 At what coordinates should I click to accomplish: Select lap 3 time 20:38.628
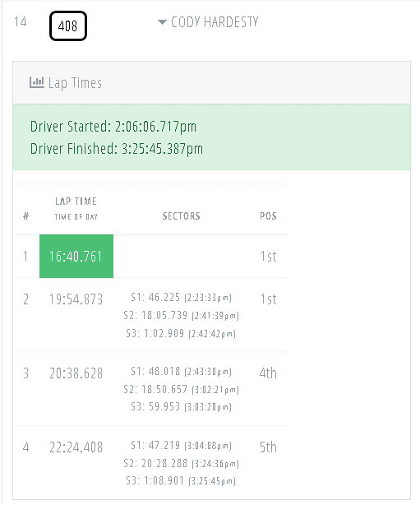[76, 373]
